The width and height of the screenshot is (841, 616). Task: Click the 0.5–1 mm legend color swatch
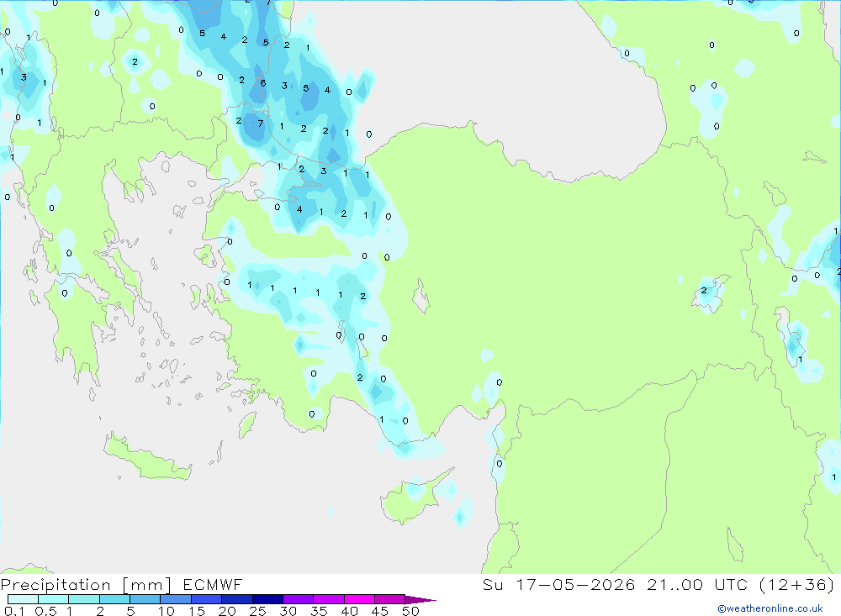click(54, 599)
